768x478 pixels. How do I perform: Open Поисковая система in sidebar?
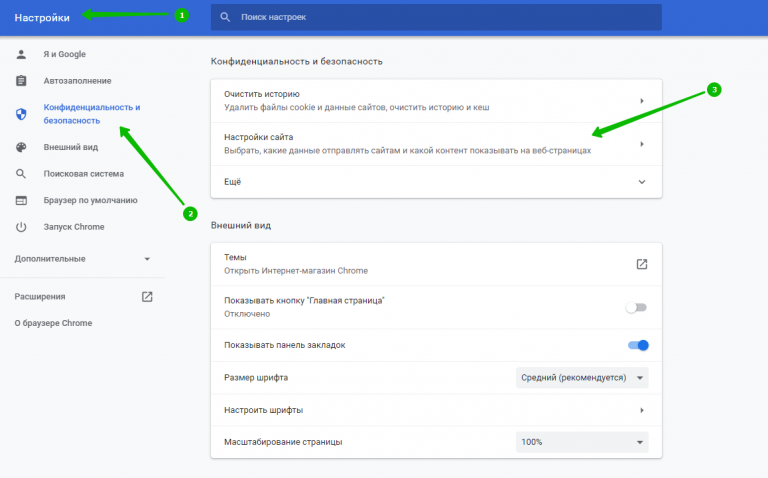click(x=83, y=174)
